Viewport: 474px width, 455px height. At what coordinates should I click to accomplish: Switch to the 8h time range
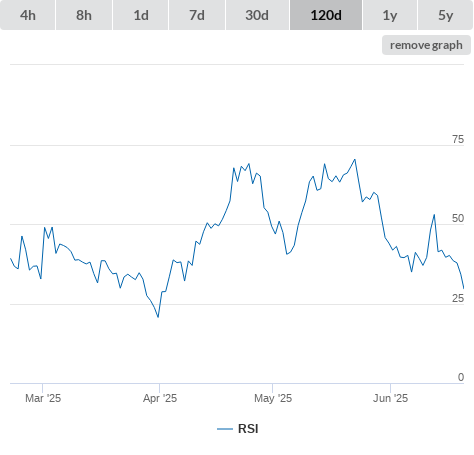84,15
